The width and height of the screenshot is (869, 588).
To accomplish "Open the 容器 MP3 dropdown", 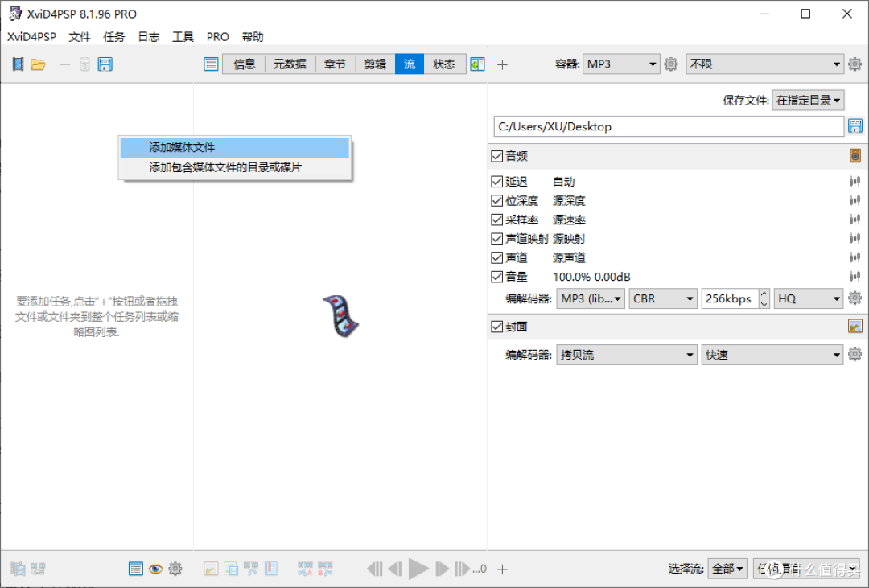I will [620, 64].
